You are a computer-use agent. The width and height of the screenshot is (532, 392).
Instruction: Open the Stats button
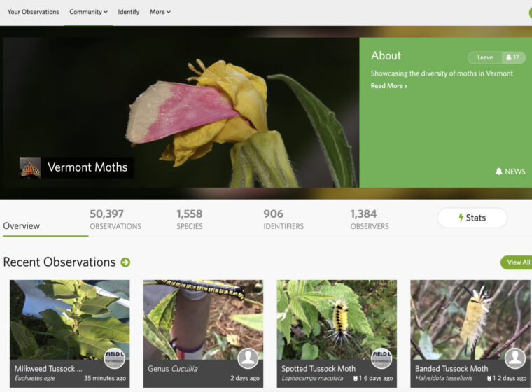tap(472, 218)
